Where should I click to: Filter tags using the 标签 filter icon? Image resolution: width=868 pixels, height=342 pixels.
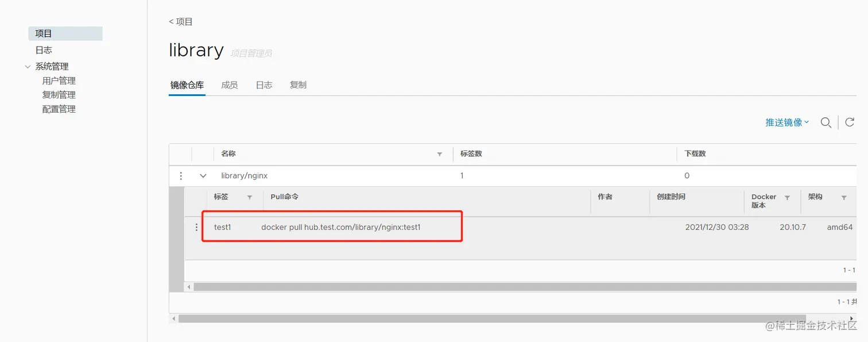click(250, 197)
